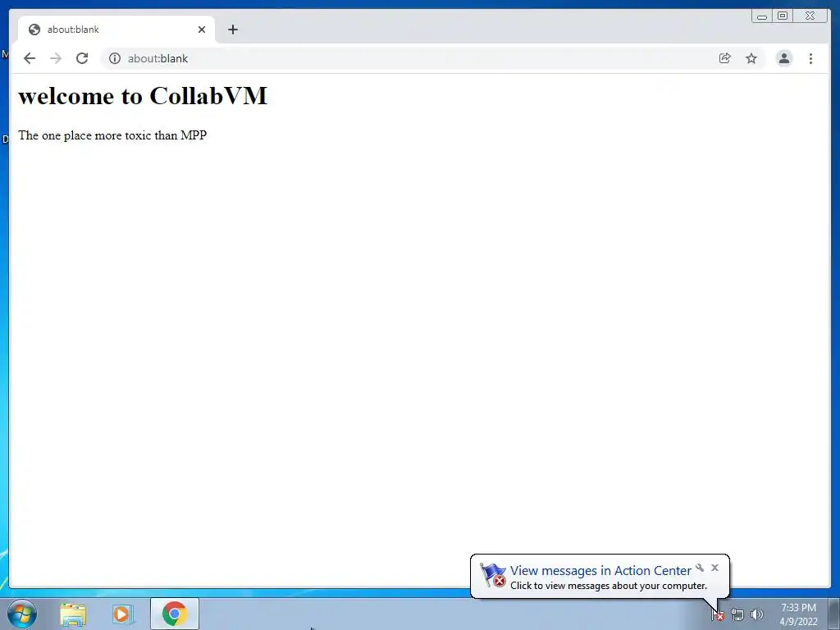Bookmark this tab with the star
Viewport: 840px width, 630px height.
coord(751,58)
